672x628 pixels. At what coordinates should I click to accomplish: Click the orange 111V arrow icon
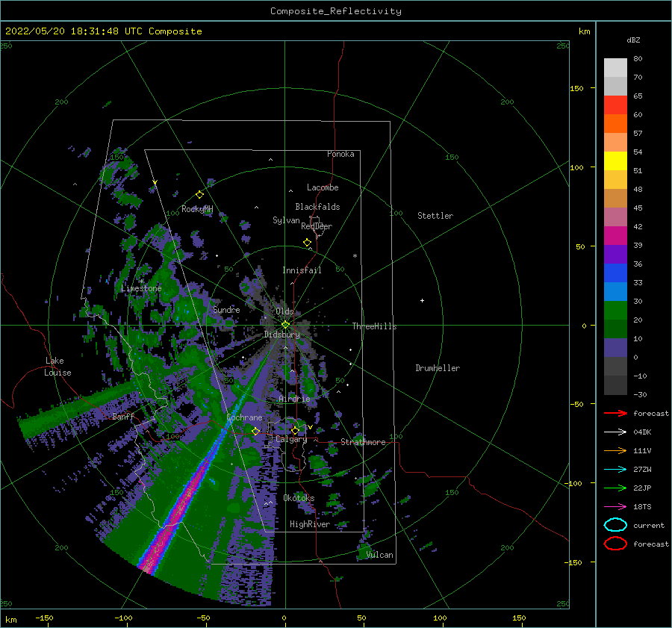(x=615, y=450)
